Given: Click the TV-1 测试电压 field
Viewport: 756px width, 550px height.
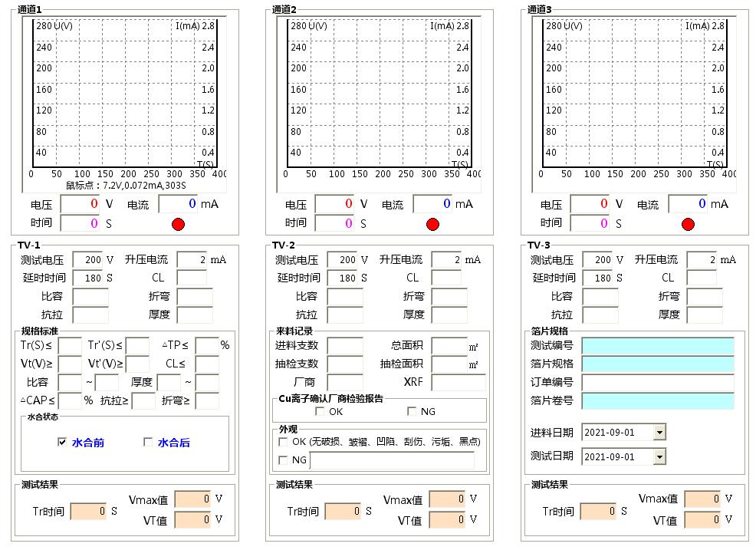Looking at the screenshot, I should (x=87, y=260).
